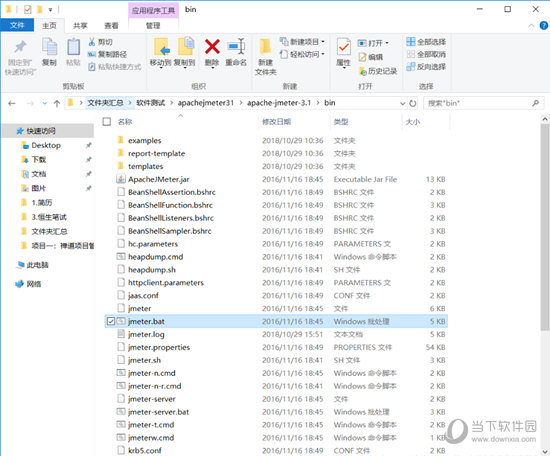Click the Pin to Quick access icon

[20, 48]
